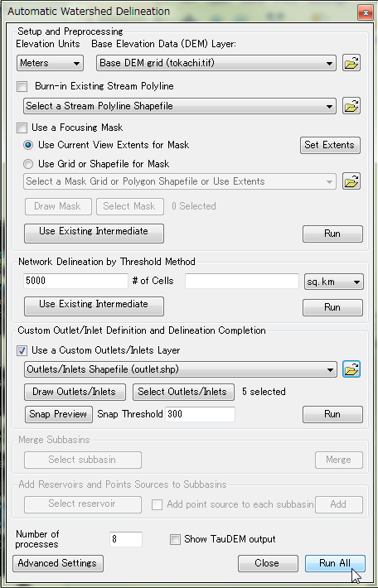Open folder icon for outlets/inlets shapefile
Image resolution: width=378 pixels, height=588 pixels.
pyautogui.click(x=351, y=369)
